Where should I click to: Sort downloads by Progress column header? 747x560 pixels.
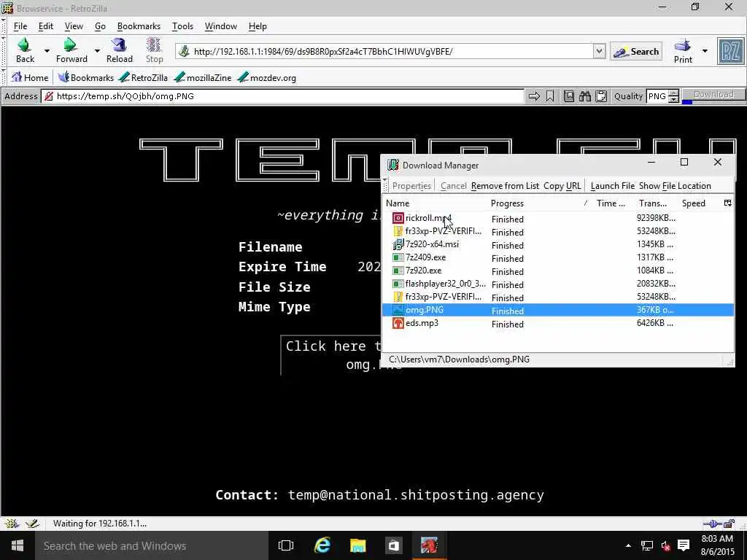pos(541,203)
